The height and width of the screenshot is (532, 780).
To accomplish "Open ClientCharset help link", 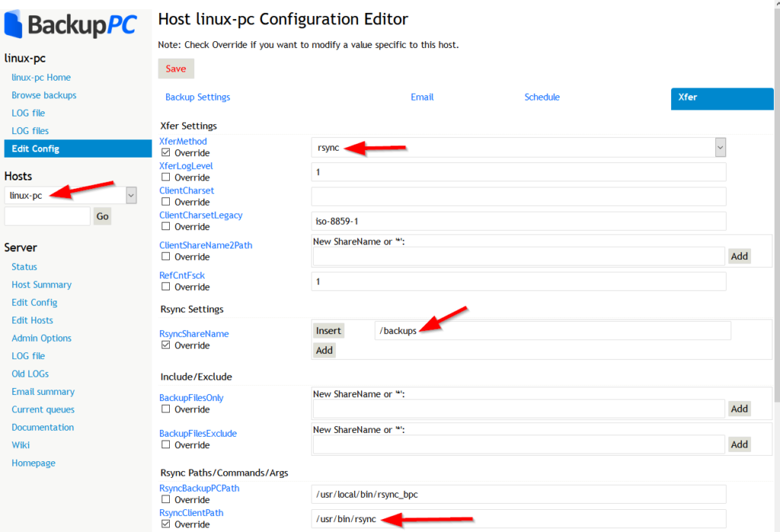I will click(187, 191).
